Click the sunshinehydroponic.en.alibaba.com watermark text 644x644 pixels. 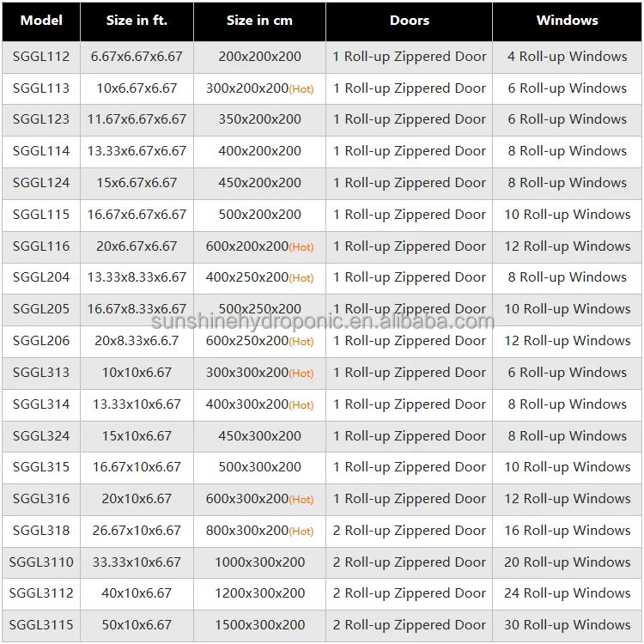(x=323, y=322)
